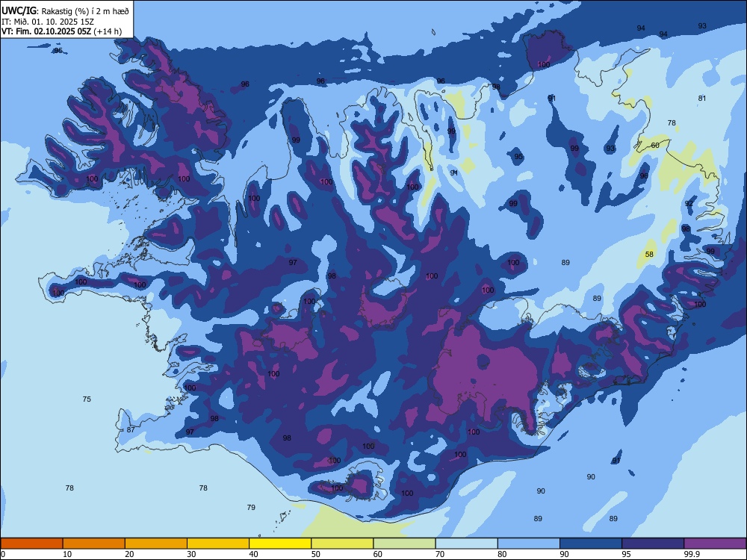The height and width of the screenshot is (560, 747).
Task: Click the legend scale label '70'
Action: pos(440,554)
